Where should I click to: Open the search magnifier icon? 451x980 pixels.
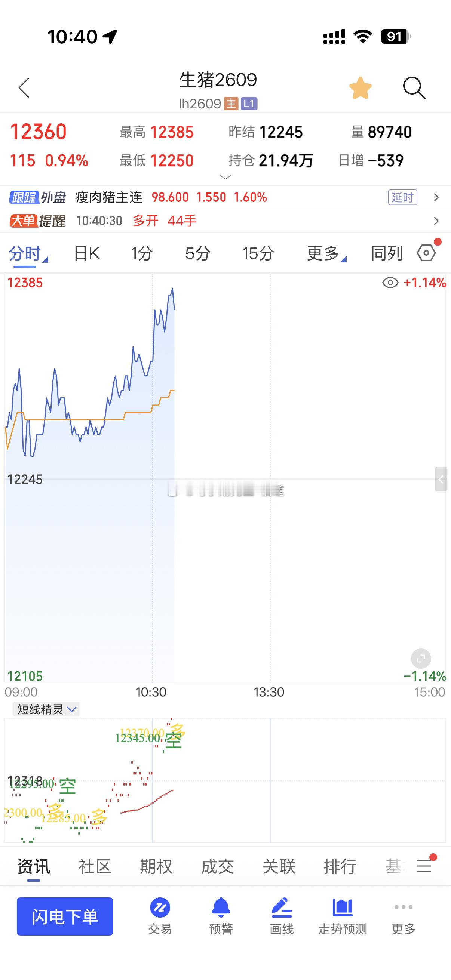coord(414,88)
